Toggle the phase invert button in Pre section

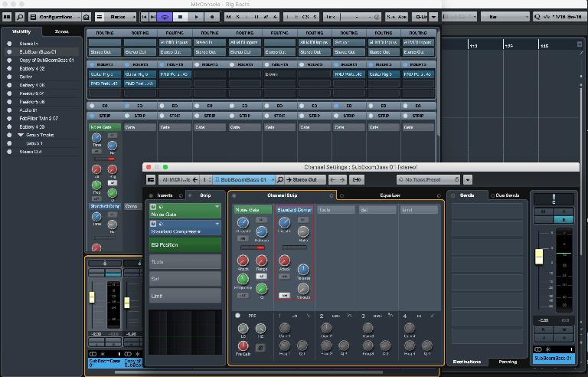pyautogui.click(x=260, y=348)
